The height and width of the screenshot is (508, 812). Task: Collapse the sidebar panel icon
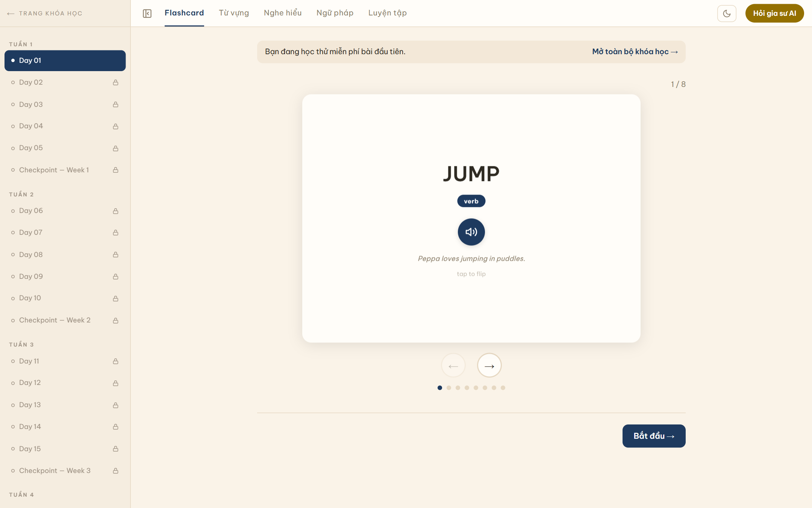[147, 14]
